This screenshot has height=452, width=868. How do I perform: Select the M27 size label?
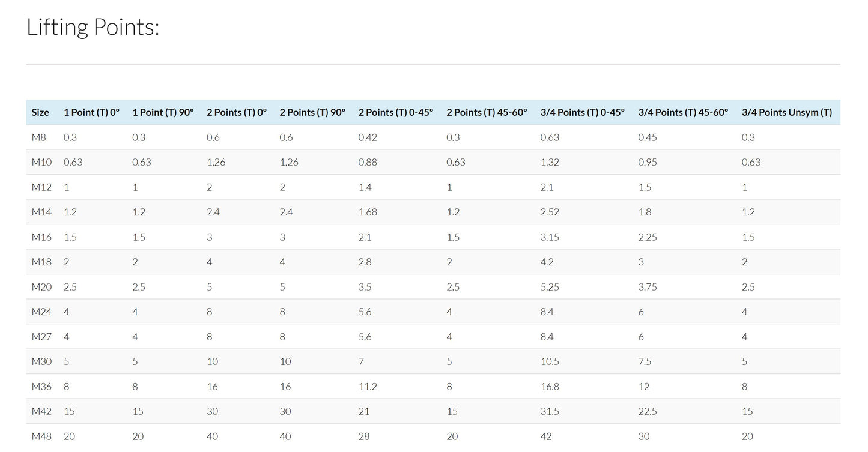[x=41, y=337]
